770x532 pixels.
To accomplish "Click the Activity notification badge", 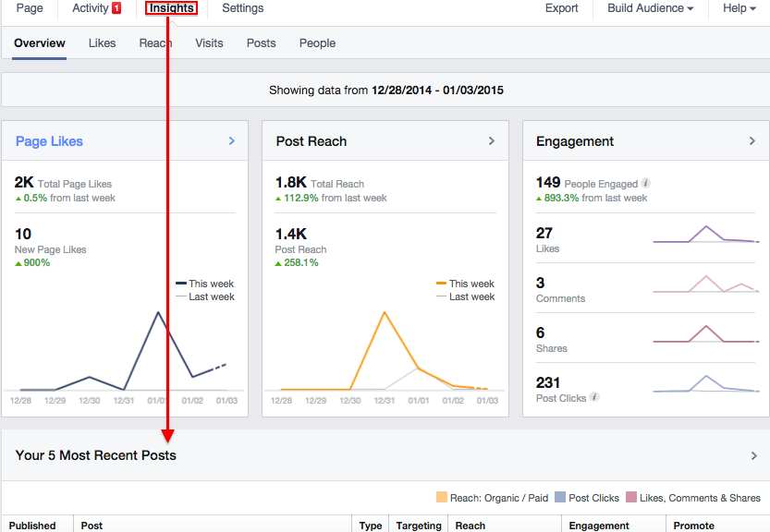I will click(116, 8).
